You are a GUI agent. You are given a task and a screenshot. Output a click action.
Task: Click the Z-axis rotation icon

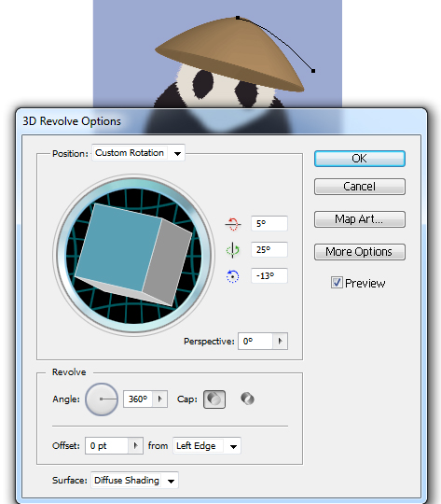pos(232,276)
